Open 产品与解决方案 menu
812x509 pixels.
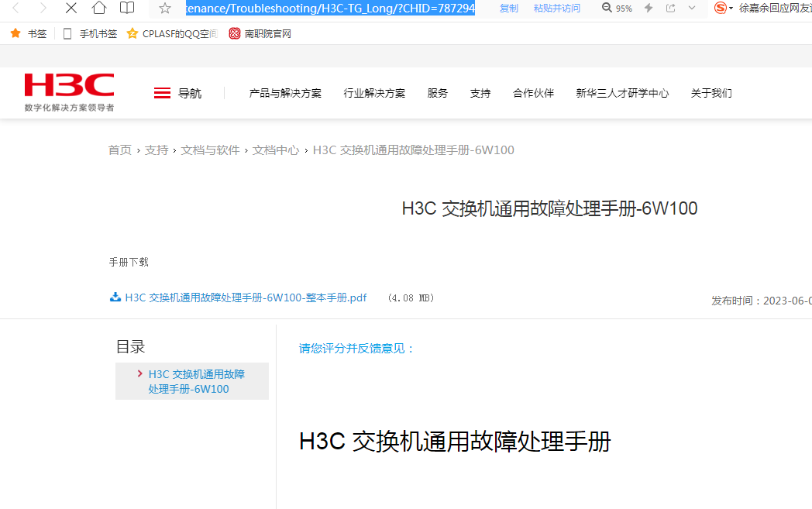coord(285,93)
